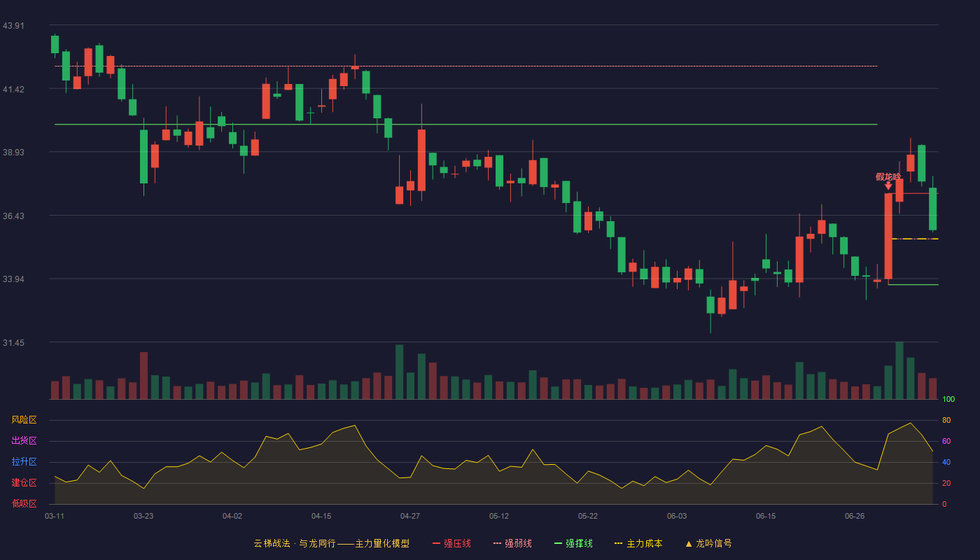Click the 03-23 date label

(143, 516)
